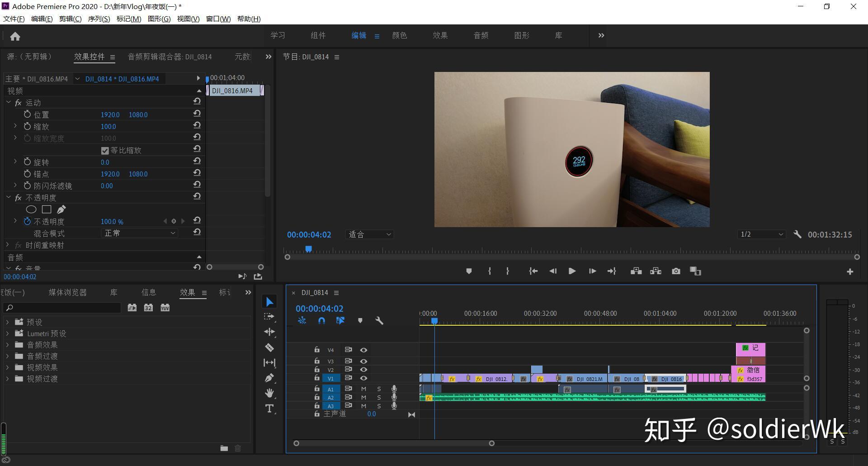Toggle sync lock for V3
This screenshot has width=868, height=466.
point(348,361)
